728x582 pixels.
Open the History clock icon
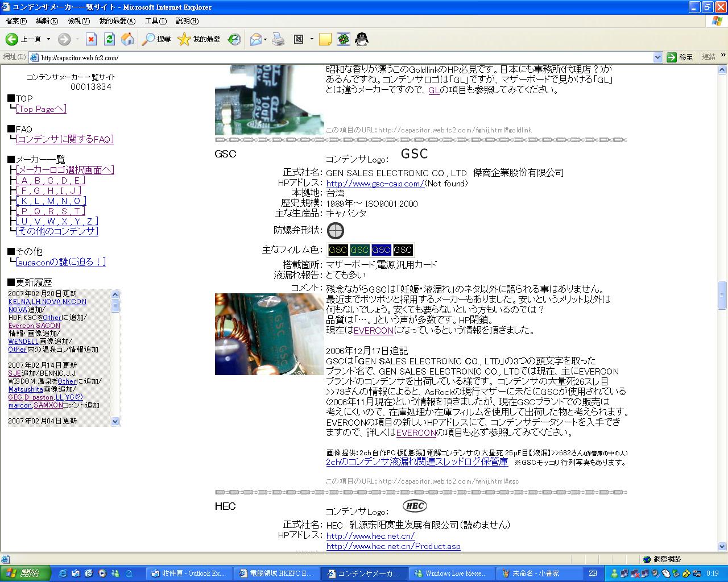(234, 39)
